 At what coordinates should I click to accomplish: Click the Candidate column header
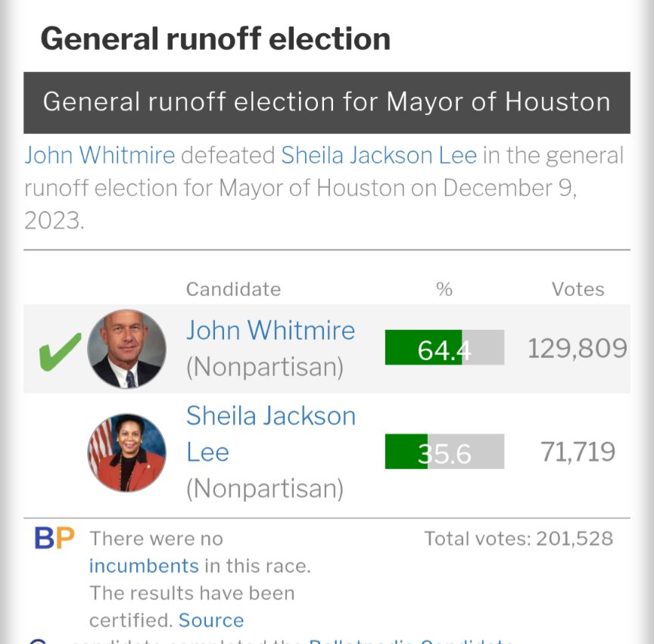coord(234,289)
